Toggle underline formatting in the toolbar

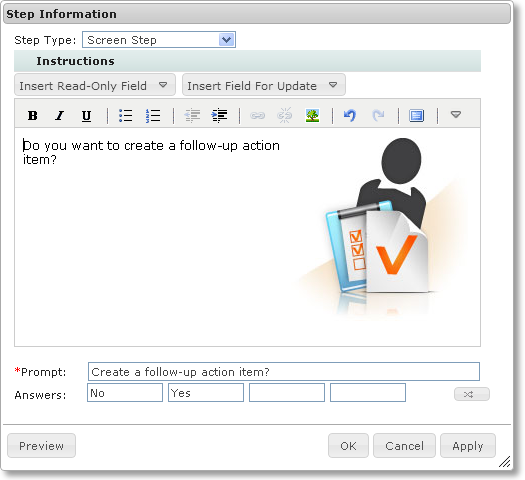click(x=86, y=115)
